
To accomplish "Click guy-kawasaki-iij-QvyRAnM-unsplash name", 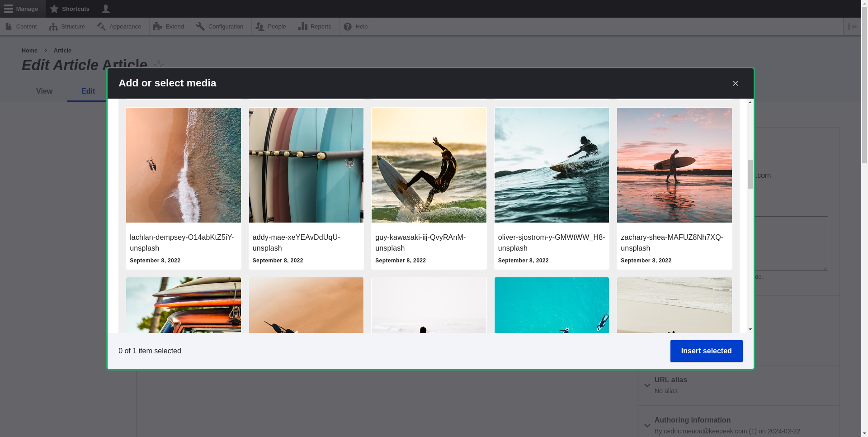I will click(420, 242).
